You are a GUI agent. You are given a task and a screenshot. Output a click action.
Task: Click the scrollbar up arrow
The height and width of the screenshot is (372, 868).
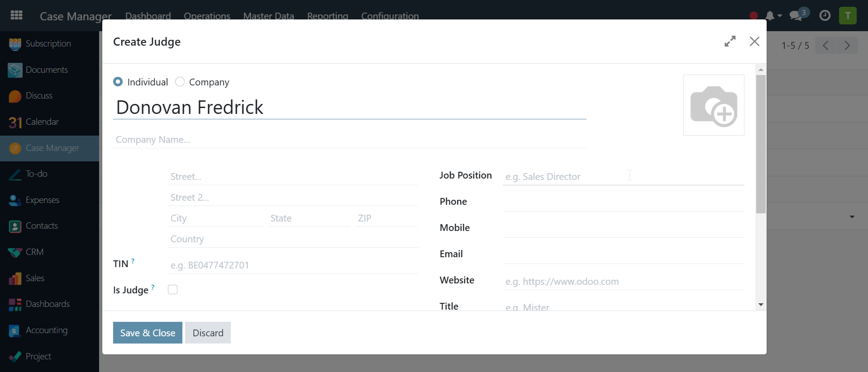(761, 70)
